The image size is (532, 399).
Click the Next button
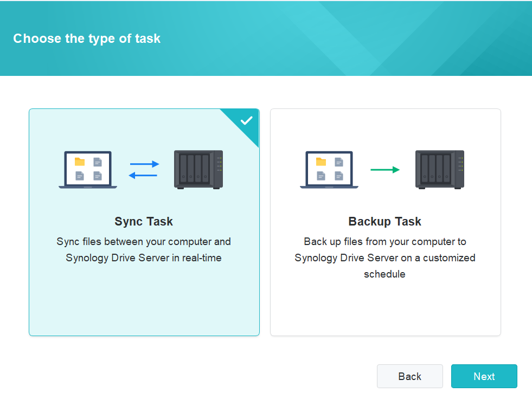pos(484,376)
